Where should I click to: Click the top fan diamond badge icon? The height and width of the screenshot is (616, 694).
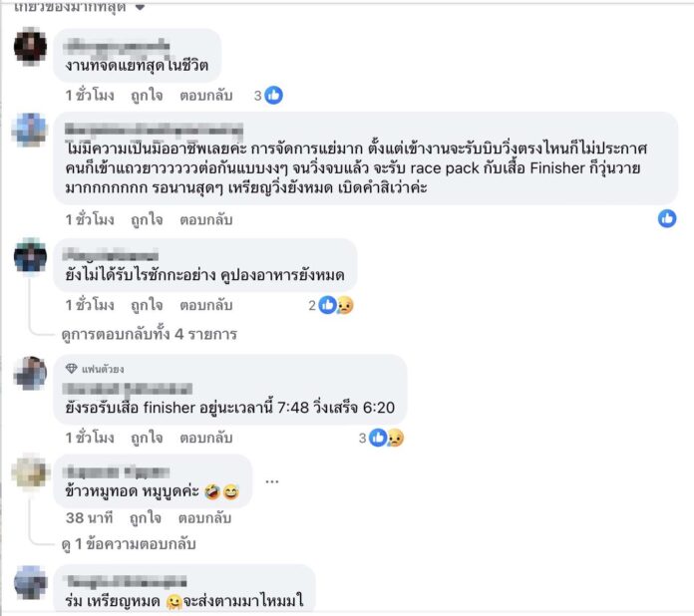click(x=71, y=369)
